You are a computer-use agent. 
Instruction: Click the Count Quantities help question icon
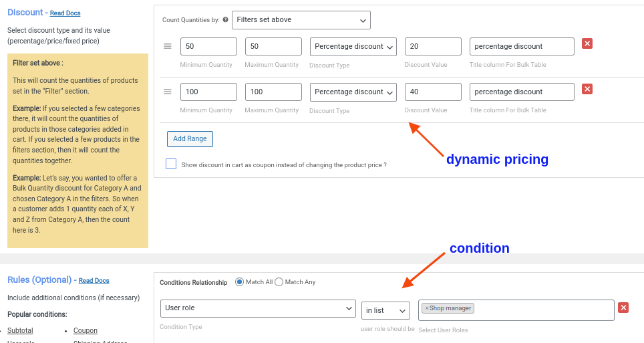225,20
